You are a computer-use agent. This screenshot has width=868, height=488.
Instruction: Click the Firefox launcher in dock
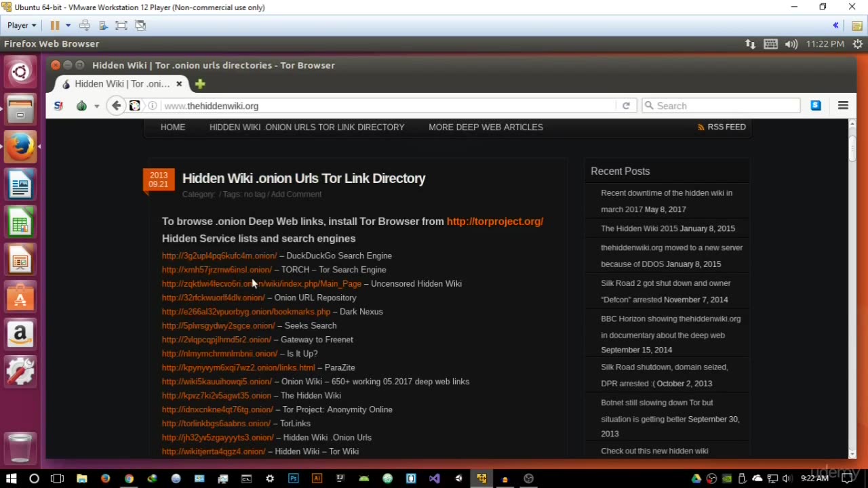coord(20,146)
